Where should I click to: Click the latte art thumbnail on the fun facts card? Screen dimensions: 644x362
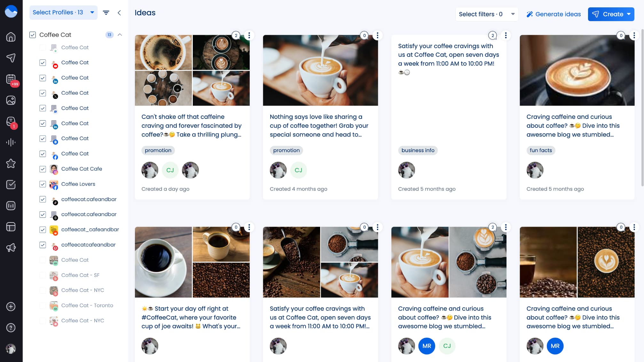(x=577, y=70)
